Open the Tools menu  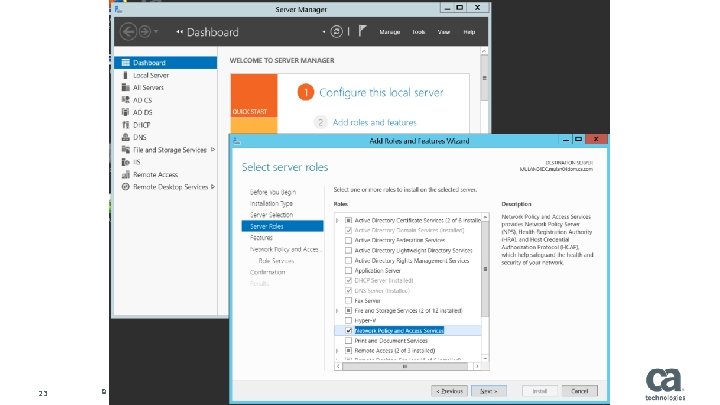click(x=418, y=32)
